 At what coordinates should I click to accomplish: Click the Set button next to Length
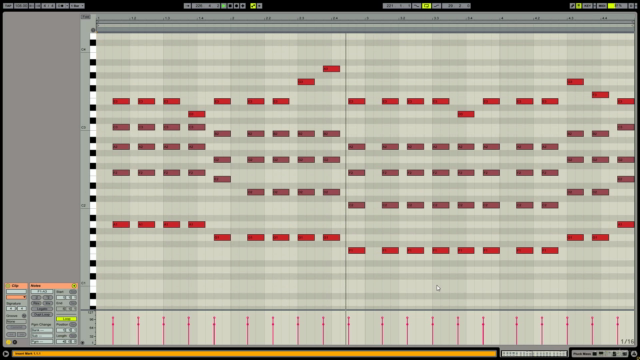(73, 336)
